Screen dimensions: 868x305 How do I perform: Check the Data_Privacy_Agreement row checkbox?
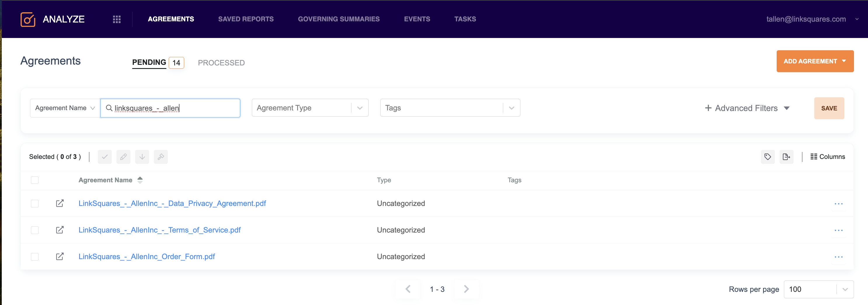tap(35, 204)
